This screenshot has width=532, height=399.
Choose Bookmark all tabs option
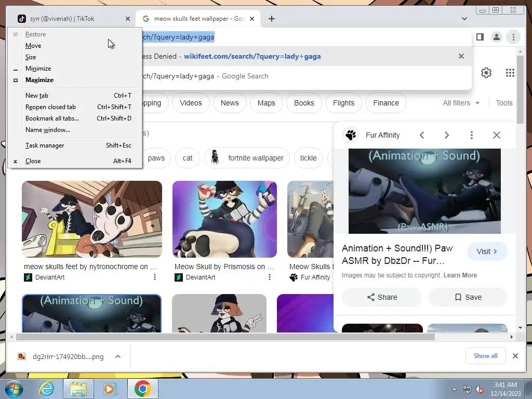tap(75, 118)
